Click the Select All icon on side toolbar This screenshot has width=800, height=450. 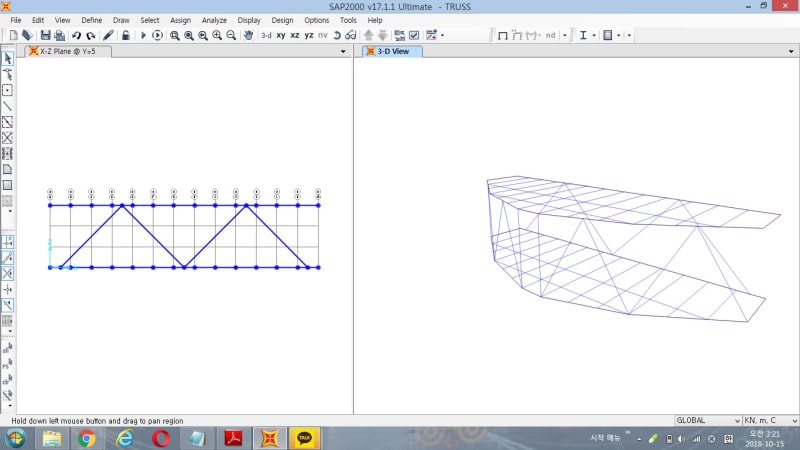pyautogui.click(x=8, y=348)
